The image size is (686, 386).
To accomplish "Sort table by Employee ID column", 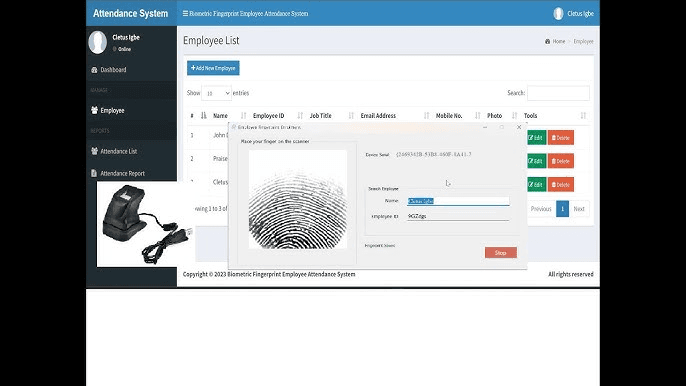I will (x=277, y=116).
